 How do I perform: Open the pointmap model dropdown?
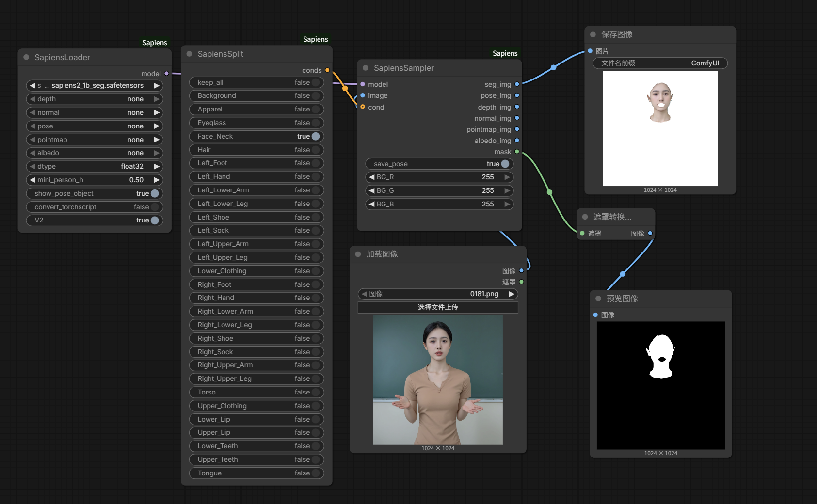[95, 140]
